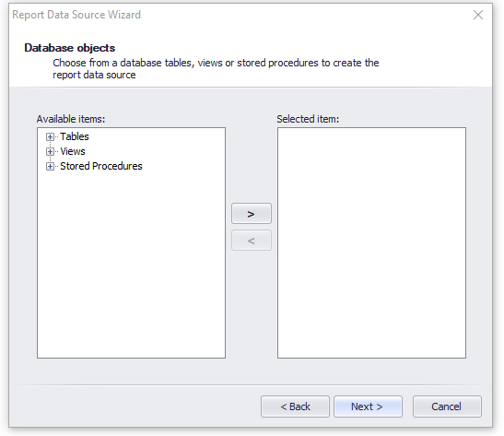Click the < remove item button
504x436 pixels.
coord(252,241)
